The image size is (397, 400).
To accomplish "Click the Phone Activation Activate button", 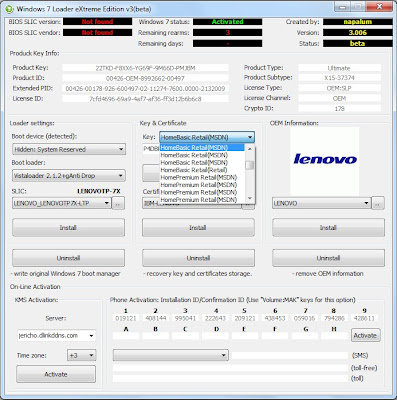I will (x=365, y=335).
